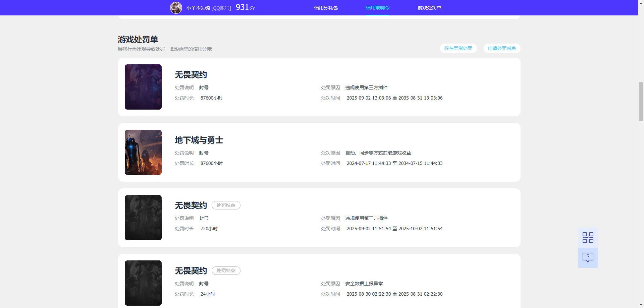Go to the 游戏处罚单 tab
This screenshot has width=644, height=308.
tap(429, 8)
